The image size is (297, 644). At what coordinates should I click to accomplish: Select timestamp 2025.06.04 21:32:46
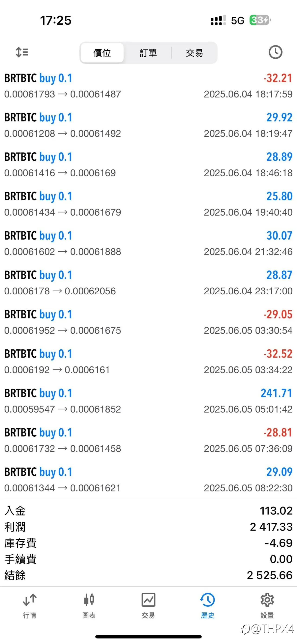coord(248,252)
